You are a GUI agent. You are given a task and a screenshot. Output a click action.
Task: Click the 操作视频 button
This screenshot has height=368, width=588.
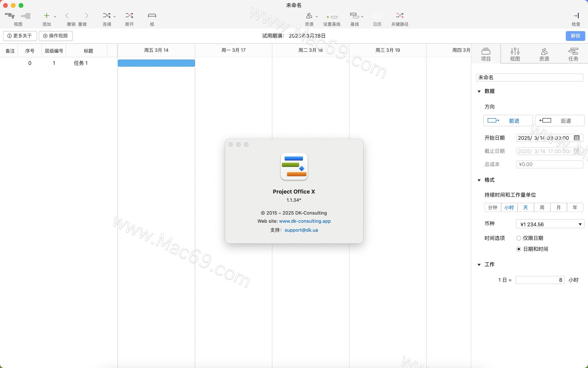coord(56,36)
